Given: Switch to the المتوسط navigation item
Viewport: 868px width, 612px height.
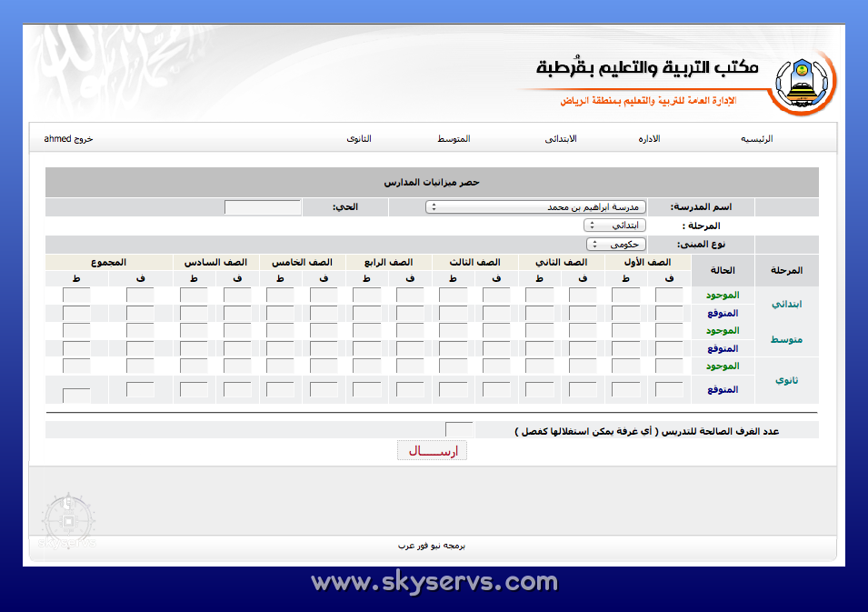Looking at the screenshot, I should click(454, 139).
